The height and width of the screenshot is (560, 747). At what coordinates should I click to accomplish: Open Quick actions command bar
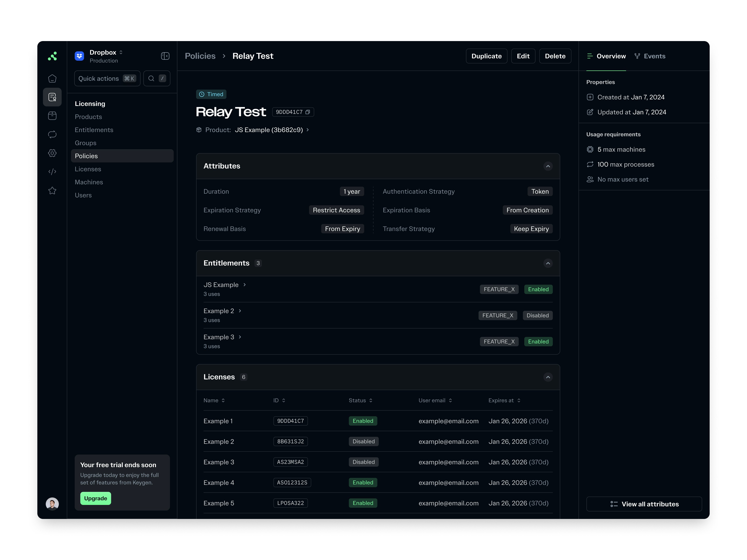click(x=107, y=78)
